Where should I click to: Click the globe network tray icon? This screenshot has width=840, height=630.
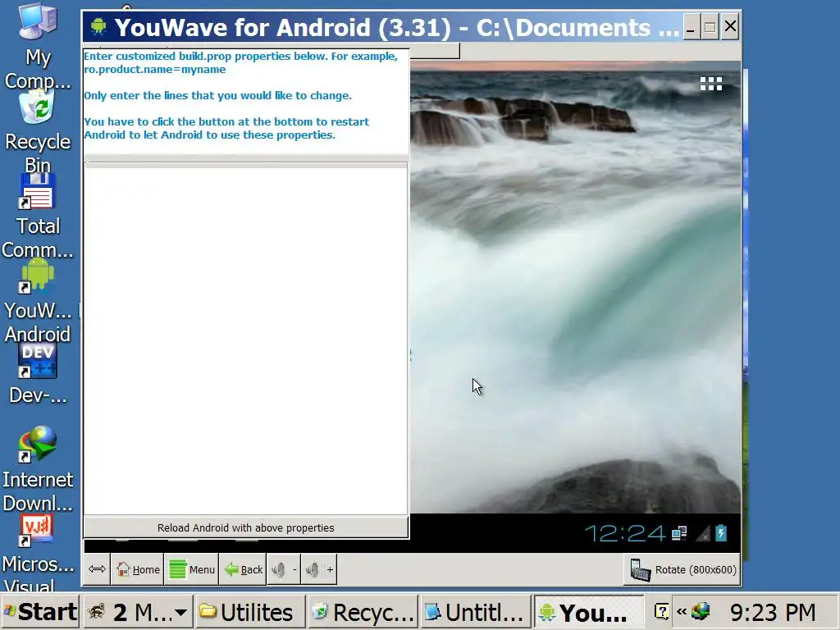(x=701, y=610)
